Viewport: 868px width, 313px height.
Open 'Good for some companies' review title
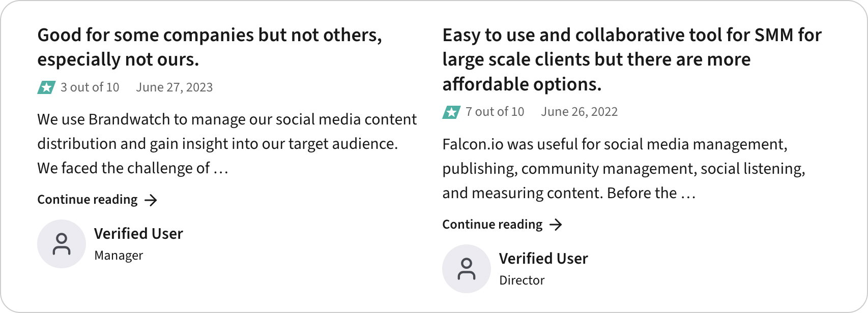209,47
